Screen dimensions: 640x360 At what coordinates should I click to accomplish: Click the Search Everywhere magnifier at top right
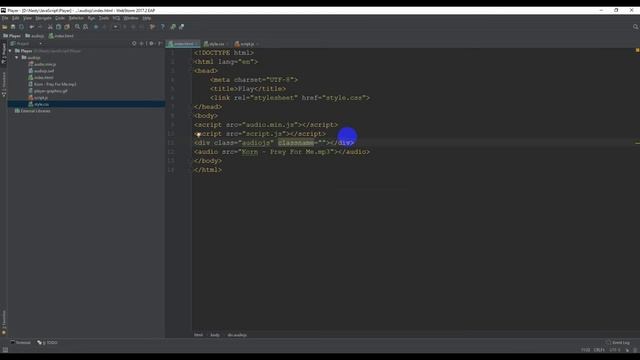pos(636,27)
